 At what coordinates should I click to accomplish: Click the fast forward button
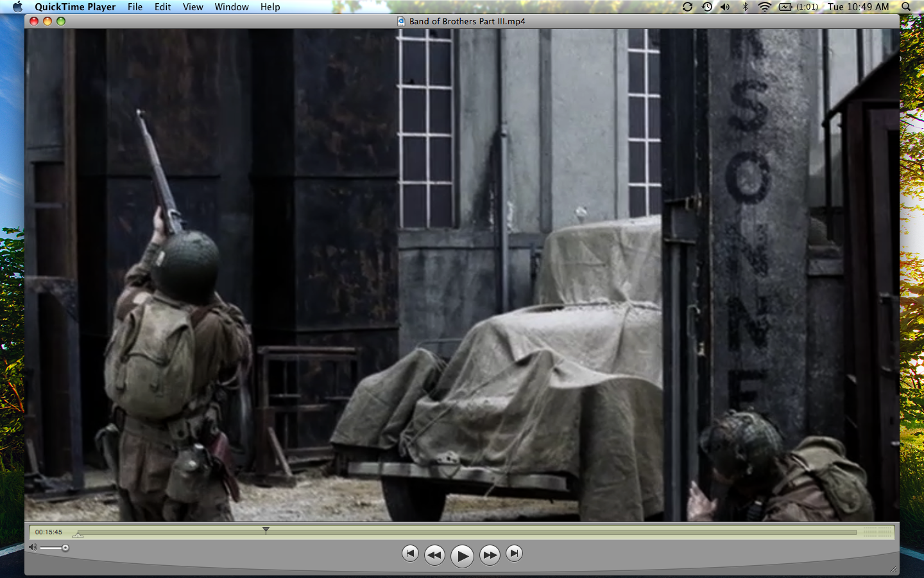[490, 555]
